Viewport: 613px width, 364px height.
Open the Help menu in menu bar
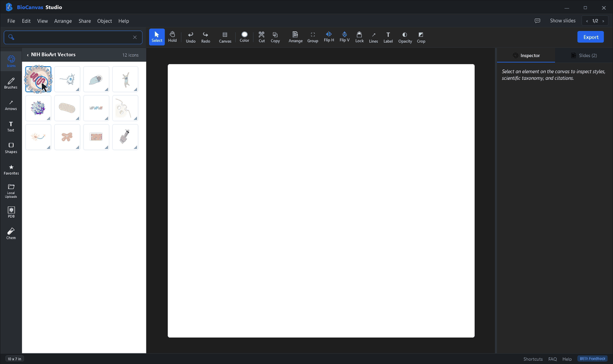coord(124,21)
